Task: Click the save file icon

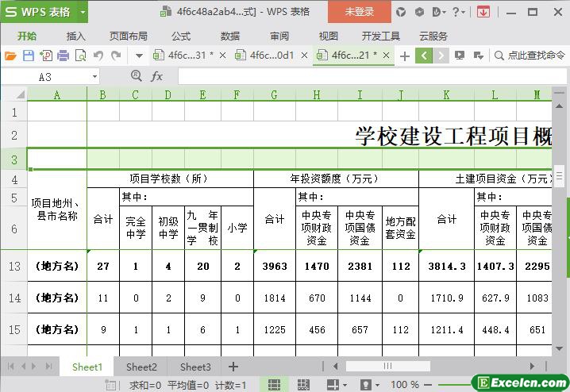Action: [x=28, y=56]
